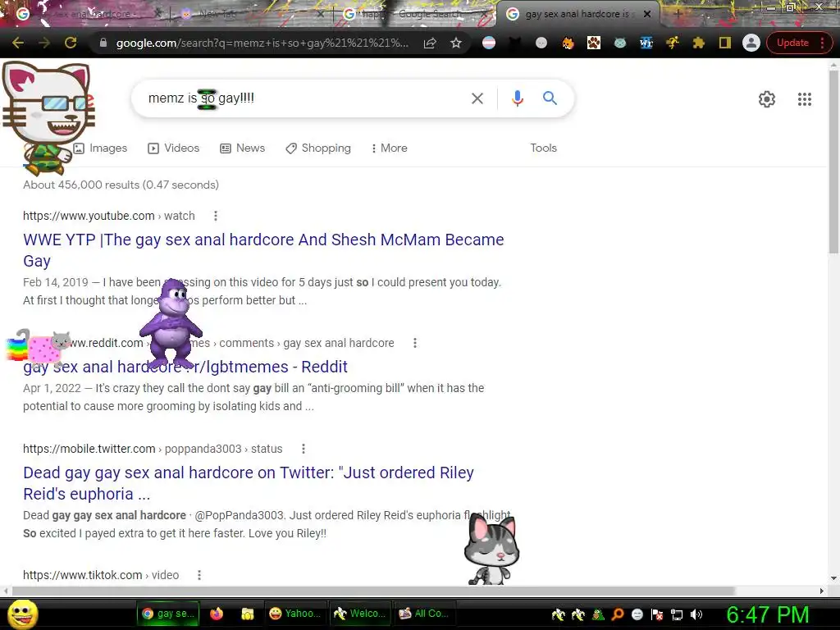
Task: Reload the current Google search page
Action: 71,43
